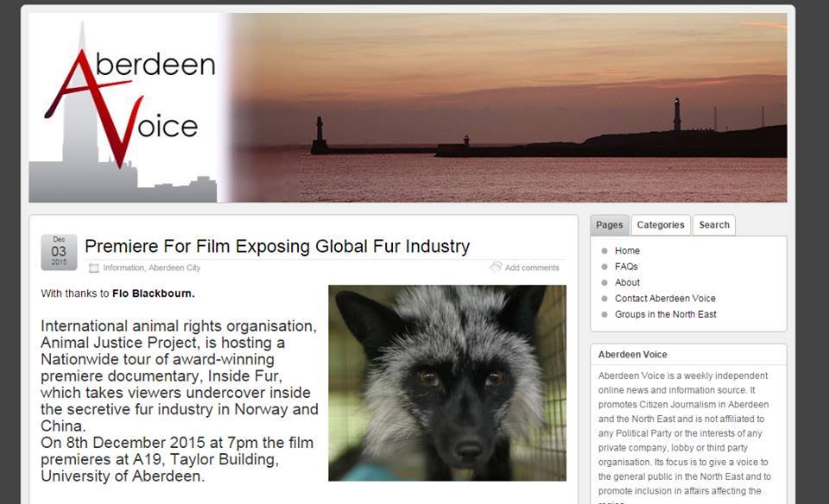This screenshot has width=829, height=504.
Task: Click the 'Aberdeen Voice' sidebar widget heading
Action: pos(632,355)
